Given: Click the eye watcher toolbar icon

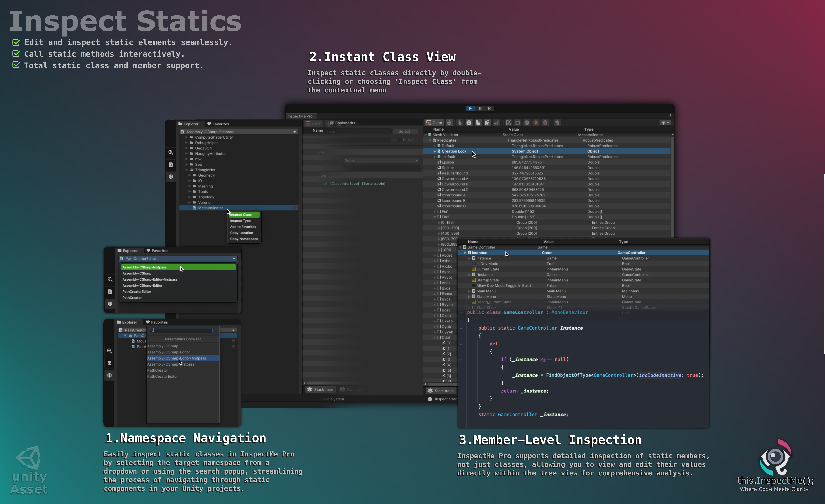Looking at the screenshot, I should pyautogui.click(x=497, y=123).
